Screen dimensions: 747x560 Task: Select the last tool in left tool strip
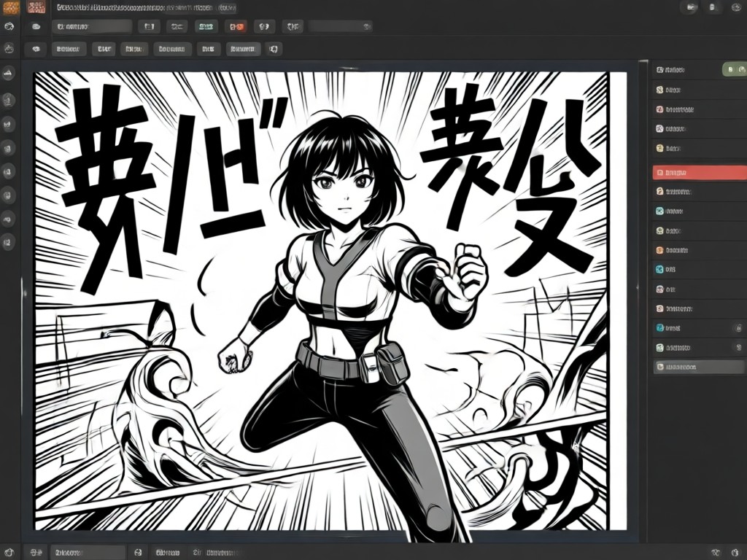[x=9, y=243]
